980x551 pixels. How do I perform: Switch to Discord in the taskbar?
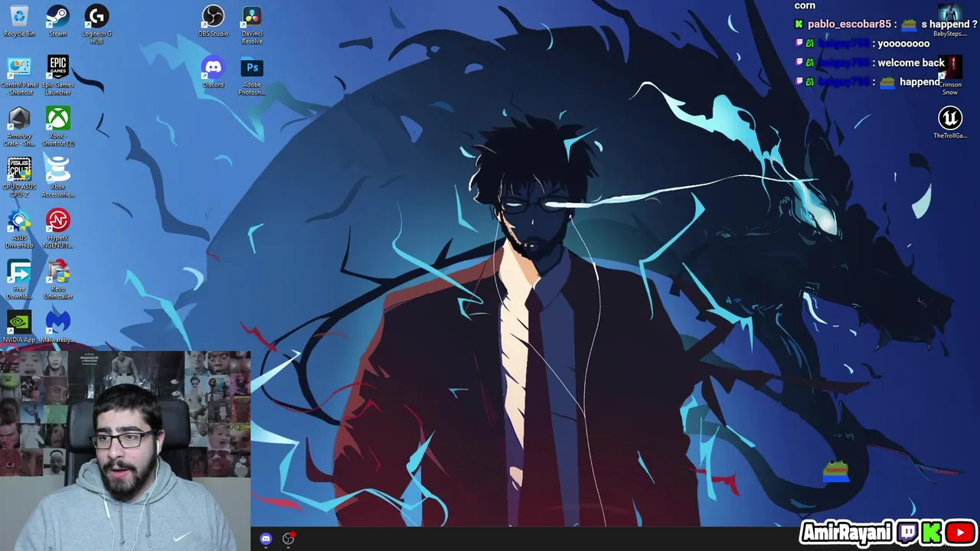point(266,539)
